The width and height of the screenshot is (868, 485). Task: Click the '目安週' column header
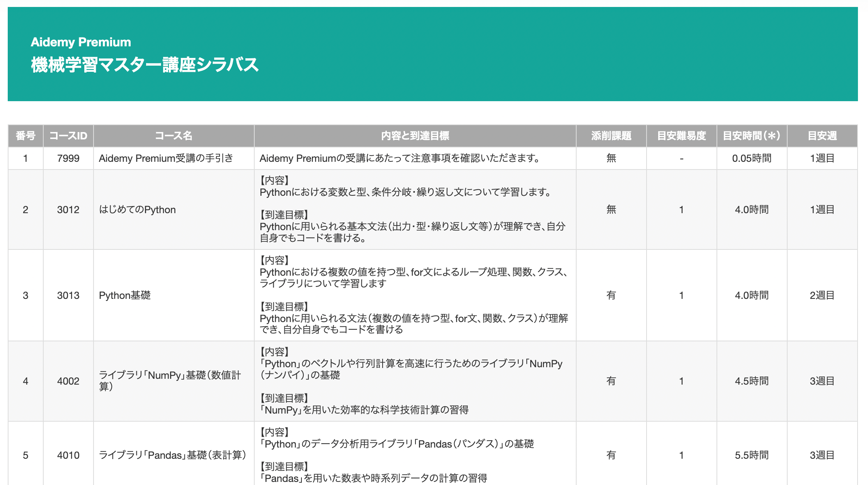822,136
